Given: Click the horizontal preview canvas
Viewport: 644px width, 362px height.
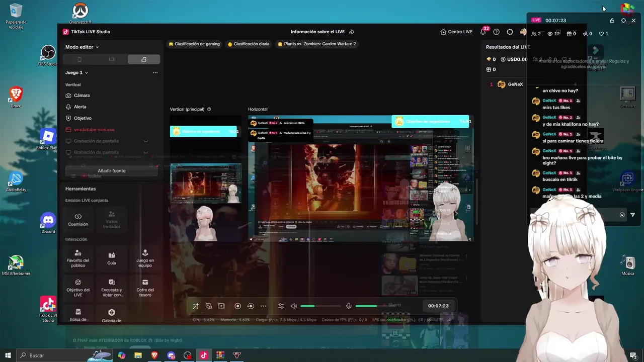Looking at the screenshot, I should [x=361, y=178].
